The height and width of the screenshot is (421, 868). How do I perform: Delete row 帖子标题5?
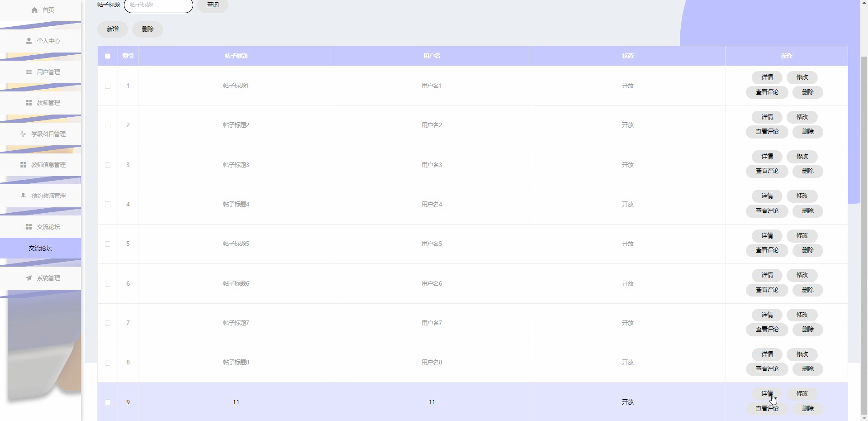[x=808, y=250]
